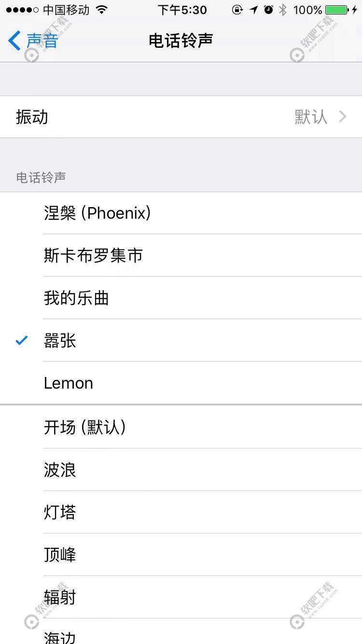Select Lemon as the ringtone
Screen dimensions: 362x644
tap(68, 383)
